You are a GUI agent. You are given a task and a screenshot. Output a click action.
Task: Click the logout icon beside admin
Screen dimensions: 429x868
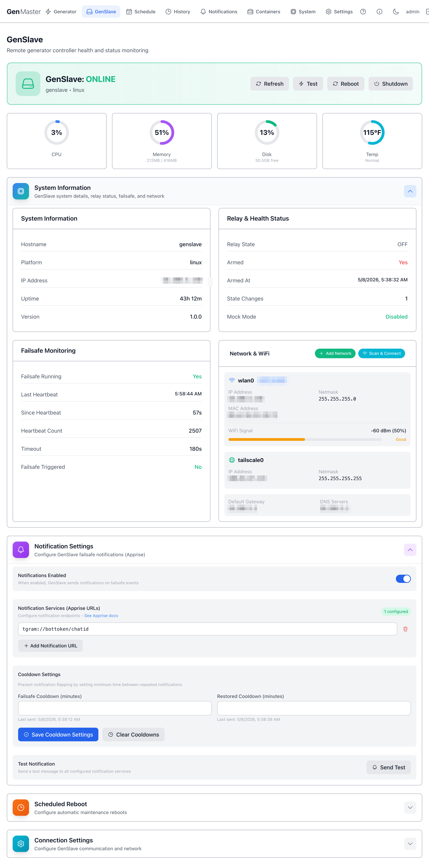coord(427,11)
